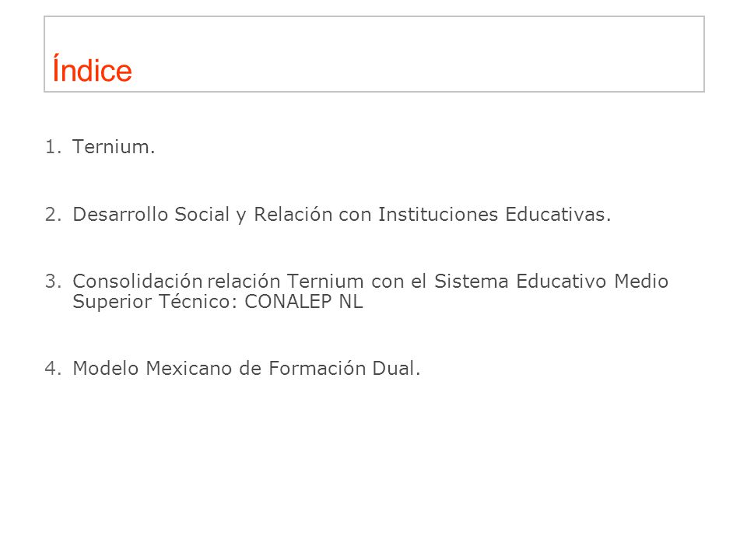This screenshot has height=560, width=747.
Task: Select the "CONALEP NL" text
Action: pyautogui.click(x=304, y=302)
